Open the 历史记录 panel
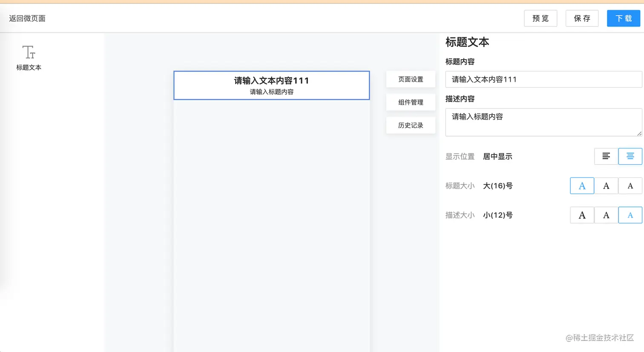Screen dimensions: 644x352 pos(411,125)
